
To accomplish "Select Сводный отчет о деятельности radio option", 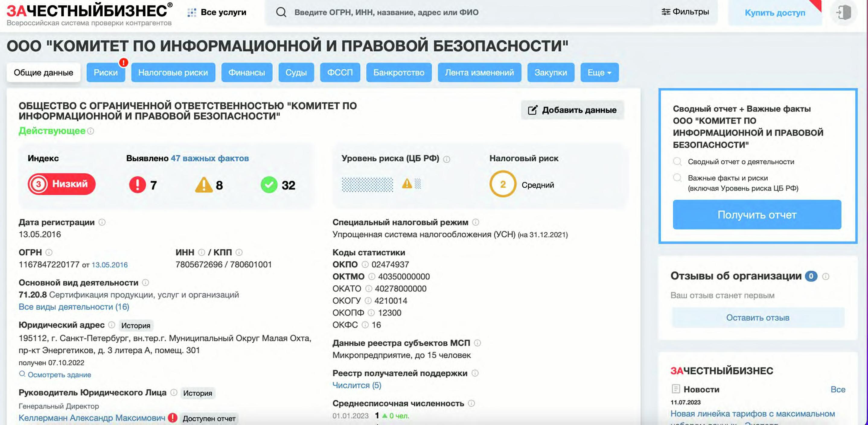I will [x=677, y=161].
